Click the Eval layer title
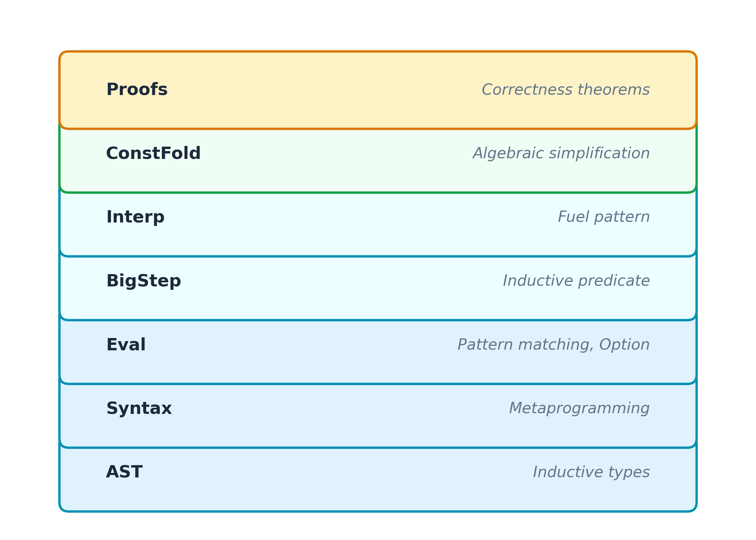756x540 pixels. [x=126, y=345]
